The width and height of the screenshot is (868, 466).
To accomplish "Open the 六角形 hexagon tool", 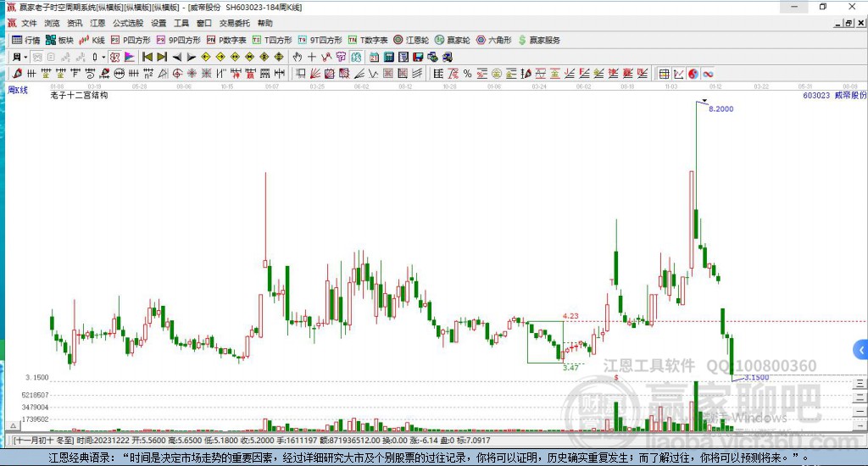I will (x=494, y=40).
